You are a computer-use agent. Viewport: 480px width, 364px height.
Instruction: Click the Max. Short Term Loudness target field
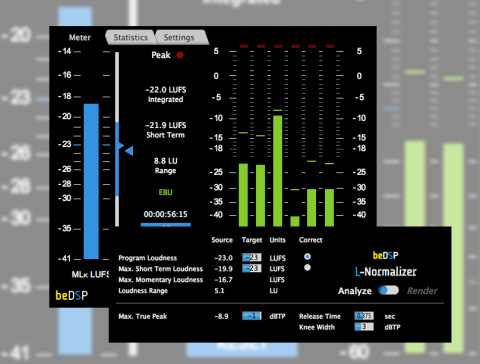(x=252, y=268)
